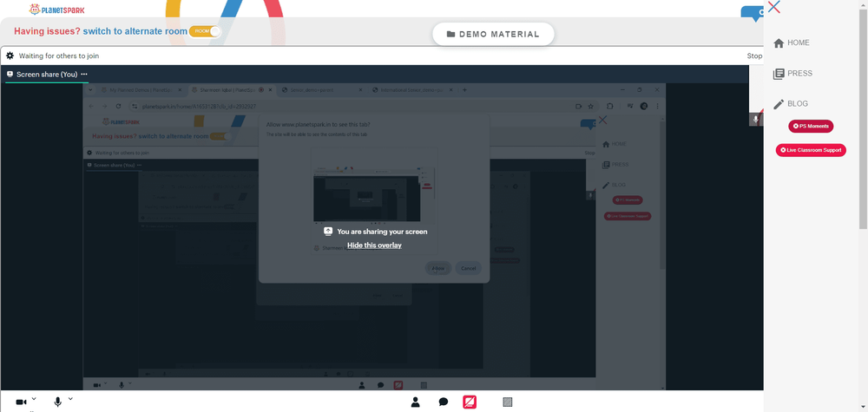Click the small microphone indicator beside side menu
This screenshot has height=412, width=868.
[756, 120]
